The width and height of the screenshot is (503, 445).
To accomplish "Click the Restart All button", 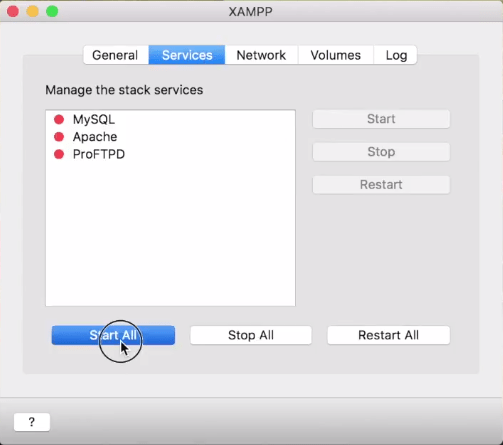I will tap(388, 335).
